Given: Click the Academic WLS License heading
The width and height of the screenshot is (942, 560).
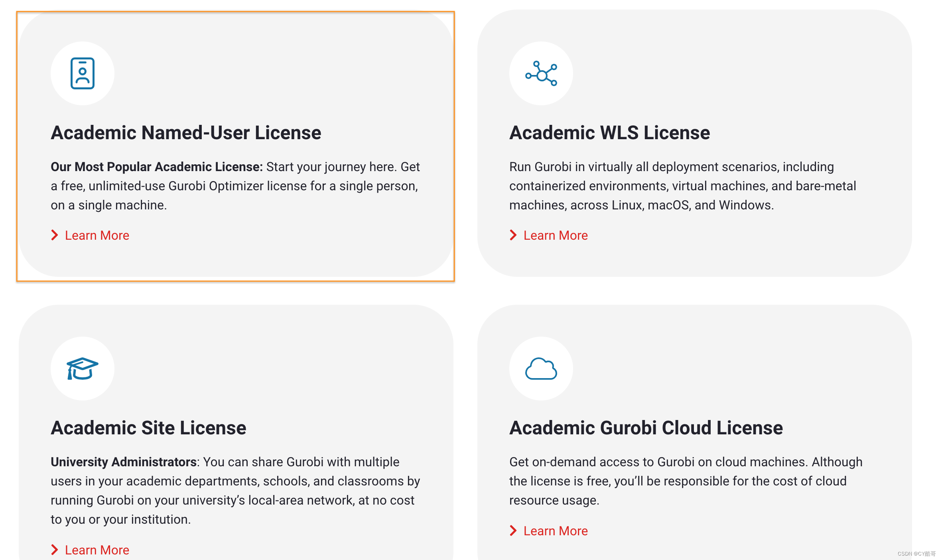Looking at the screenshot, I should 609,133.
